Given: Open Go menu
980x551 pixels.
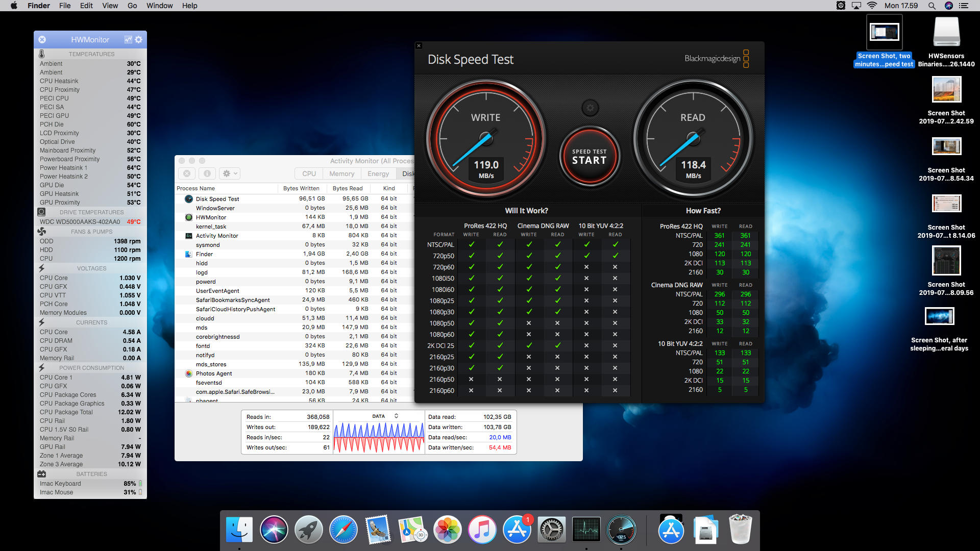Looking at the screenshot, I should 132,6.
